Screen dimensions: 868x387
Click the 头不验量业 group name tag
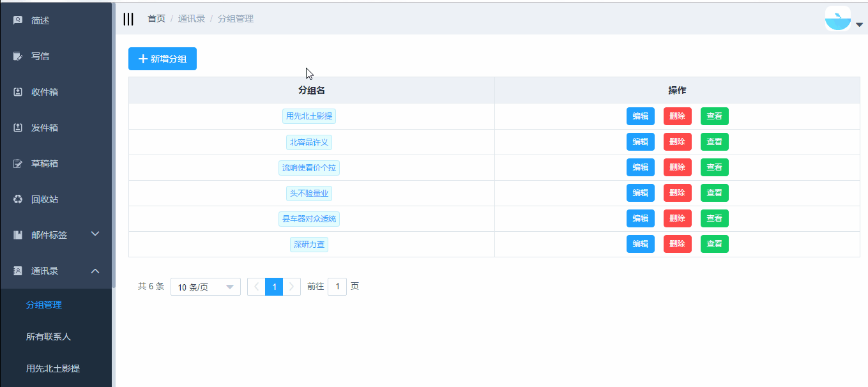coord(309,193)
